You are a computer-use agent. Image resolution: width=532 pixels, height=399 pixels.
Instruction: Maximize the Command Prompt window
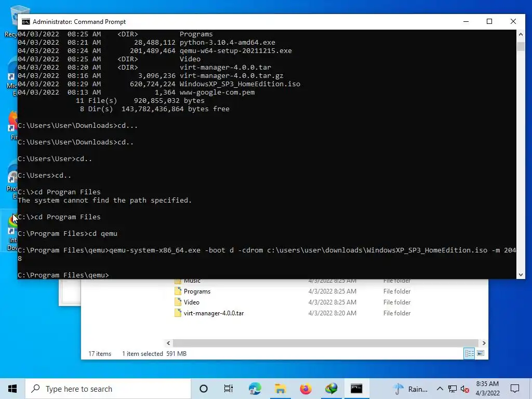489,21
